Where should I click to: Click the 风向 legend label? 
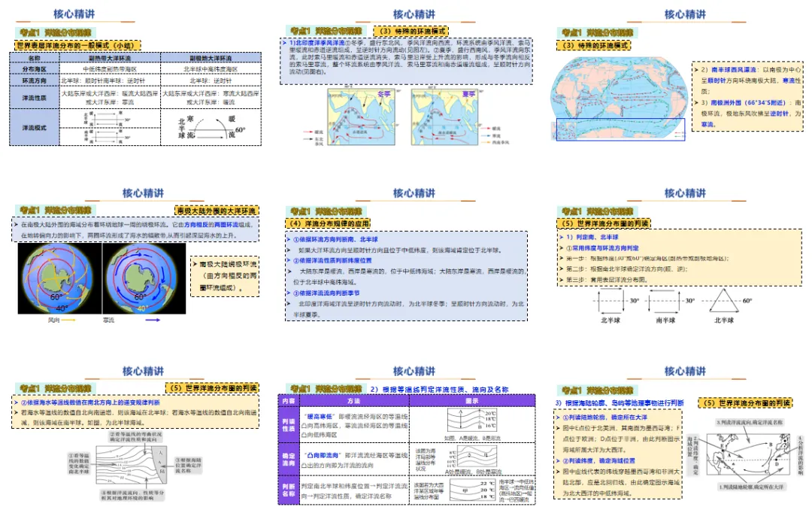(54, 320)
